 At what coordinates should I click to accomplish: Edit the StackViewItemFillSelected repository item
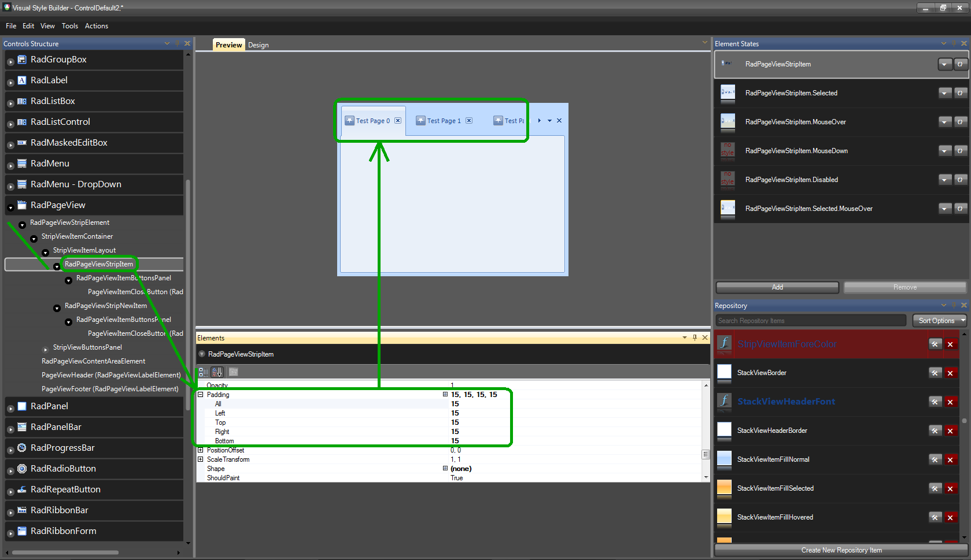tap(935, 489)
